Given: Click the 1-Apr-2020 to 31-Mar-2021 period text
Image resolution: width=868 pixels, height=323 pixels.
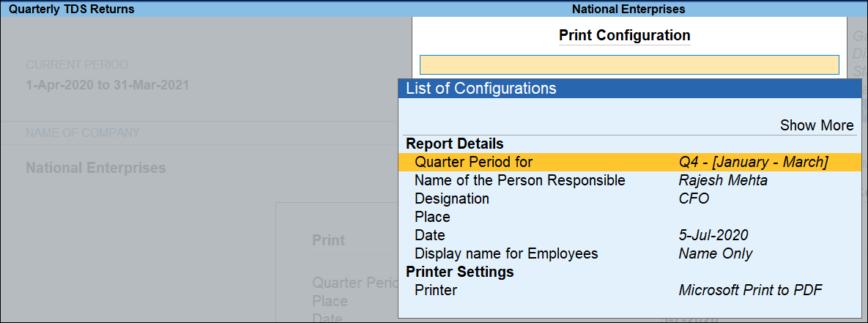Looking at the screenshot, I should click(x=107, y=85).
